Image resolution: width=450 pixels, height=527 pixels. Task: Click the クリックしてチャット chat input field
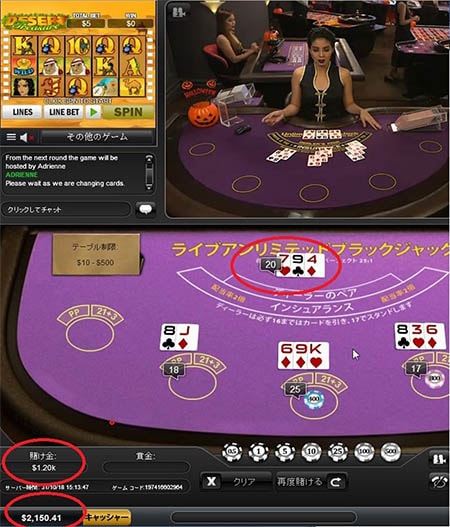pos(66,209)
